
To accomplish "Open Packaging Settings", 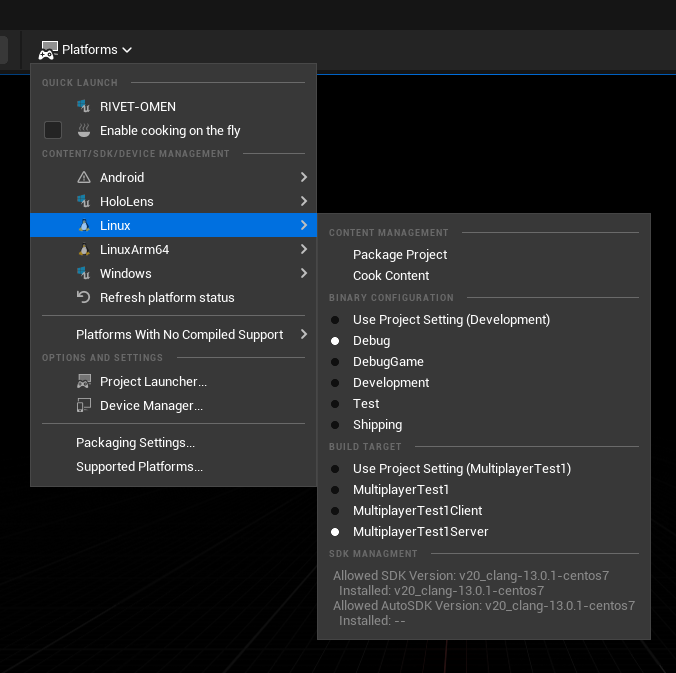I will (x=135, y=443).
